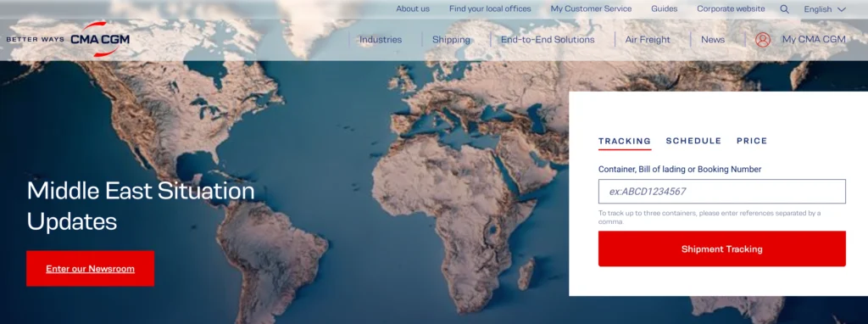Click the Enter our Newsroom button
Screen dimensions: 868x324
click(x=90, y=269)
